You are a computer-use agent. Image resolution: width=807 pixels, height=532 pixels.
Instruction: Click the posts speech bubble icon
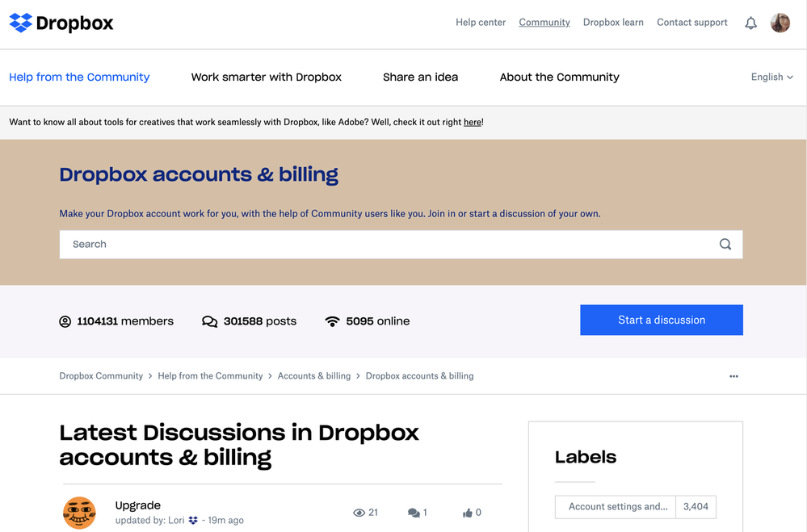pos(209,321)
